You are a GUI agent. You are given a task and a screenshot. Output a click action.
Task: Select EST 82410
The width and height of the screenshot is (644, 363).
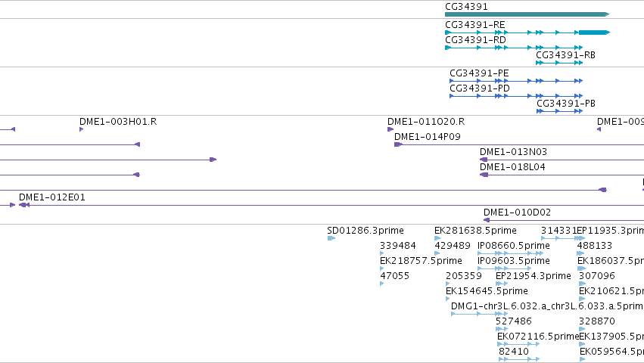(519, 359)
